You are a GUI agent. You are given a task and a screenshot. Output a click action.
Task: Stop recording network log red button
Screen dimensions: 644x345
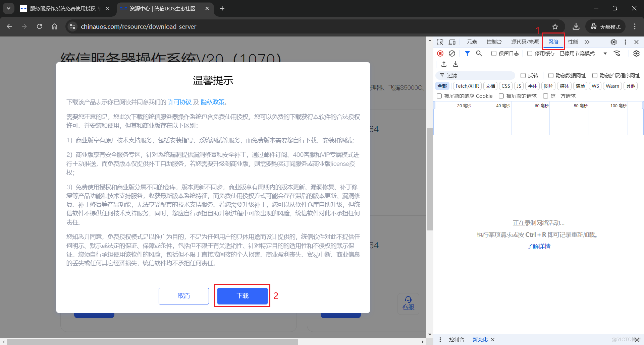tap(440, 53)
